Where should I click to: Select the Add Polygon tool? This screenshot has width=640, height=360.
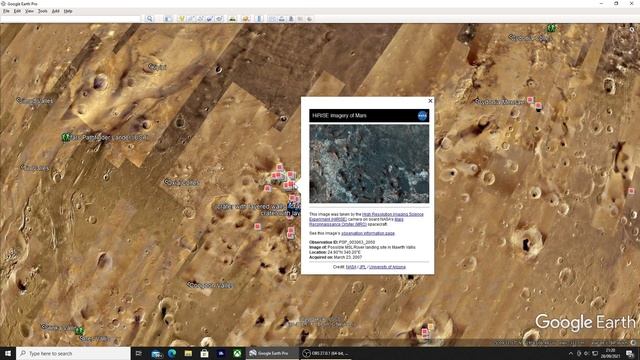click(x=191, y=19)
